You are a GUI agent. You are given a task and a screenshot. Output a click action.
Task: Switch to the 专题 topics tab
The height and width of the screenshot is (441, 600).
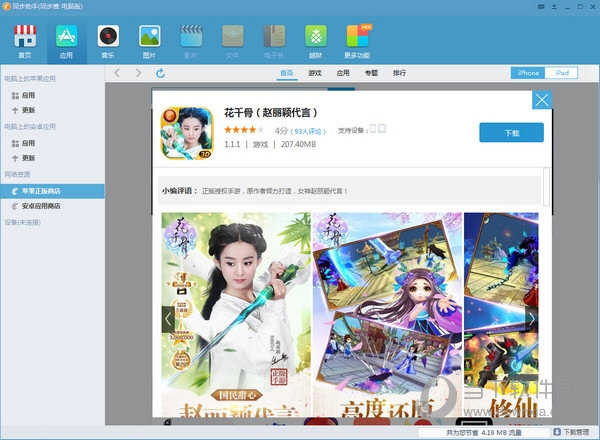coord(371,73)
